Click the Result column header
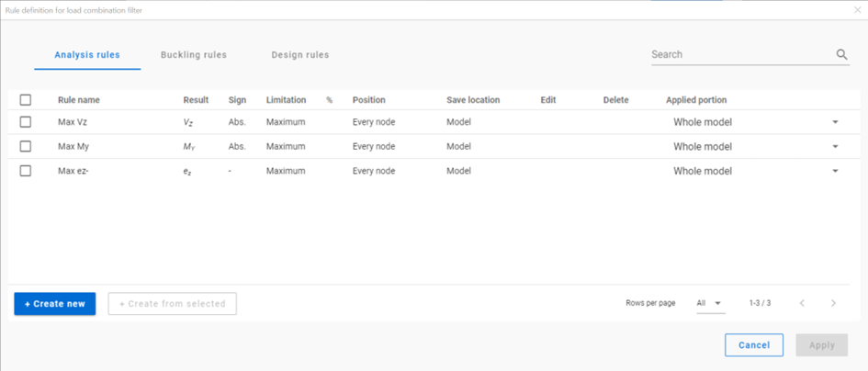The width and height of the screenshot is (868, 371). tap(196, 100)
